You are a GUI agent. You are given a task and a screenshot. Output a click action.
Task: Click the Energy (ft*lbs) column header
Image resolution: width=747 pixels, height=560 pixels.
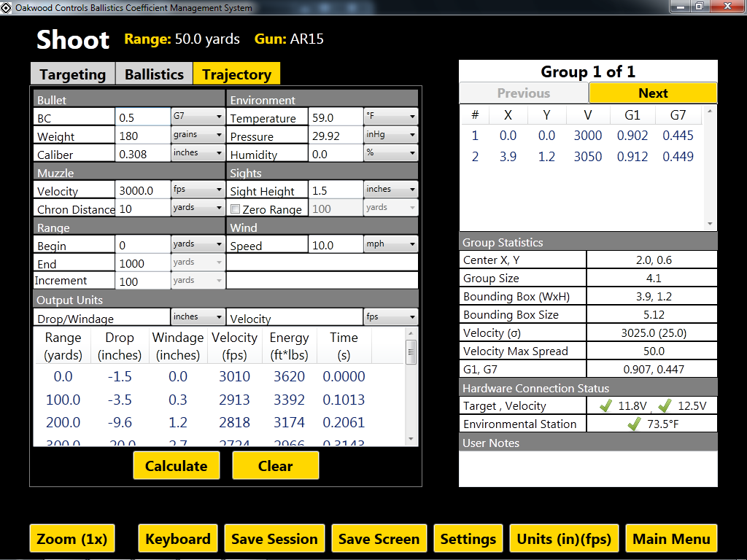tap(289, 346)
